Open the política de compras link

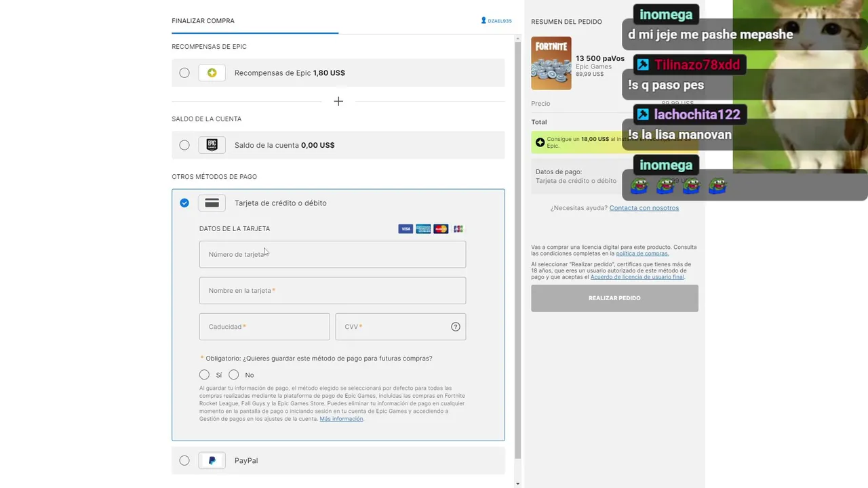point(642,253)
